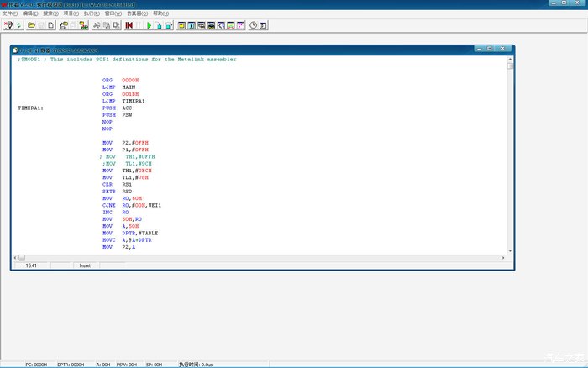Screen dimensions: 588x368
Task: Click the binoculars search icon in toolbar
Action: pyautogui.click(x=96, y=26)
